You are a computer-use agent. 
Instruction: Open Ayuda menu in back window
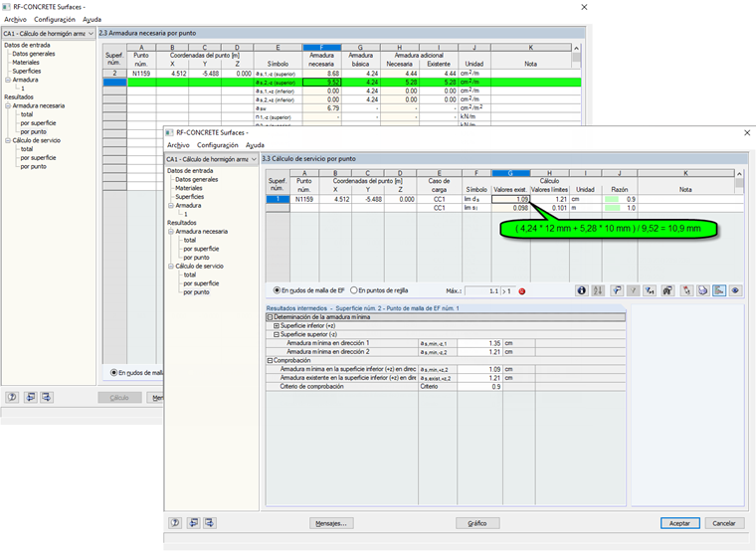click(x=93, y=19)
